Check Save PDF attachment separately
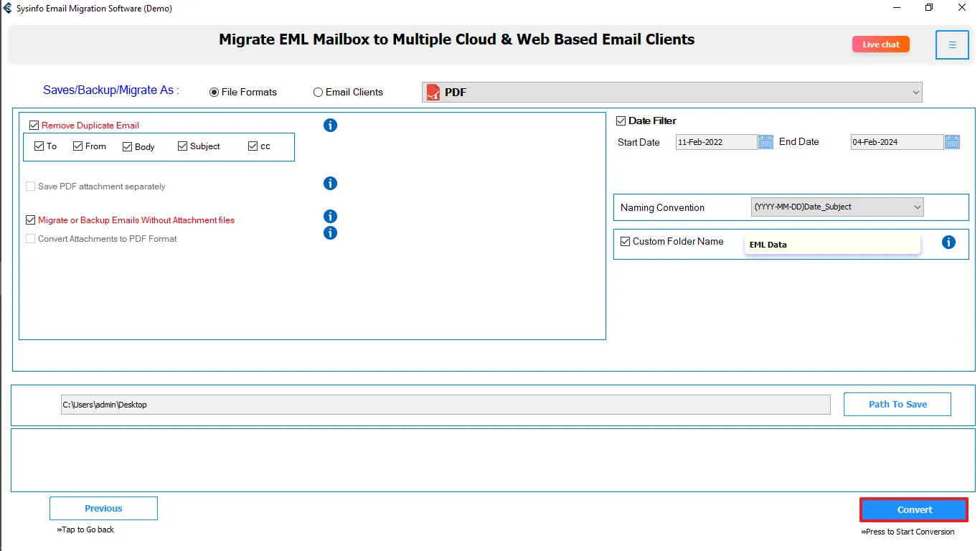 (x=30, y=187)
